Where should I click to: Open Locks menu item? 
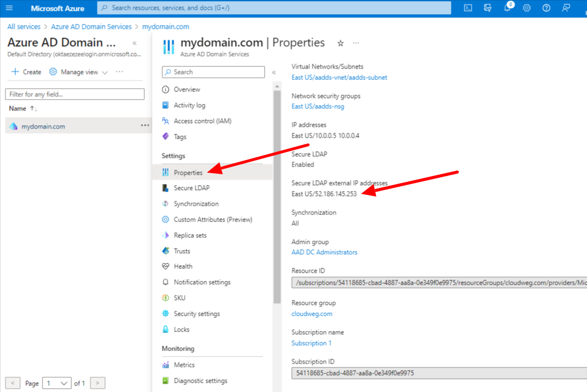(x=181, y=329)
